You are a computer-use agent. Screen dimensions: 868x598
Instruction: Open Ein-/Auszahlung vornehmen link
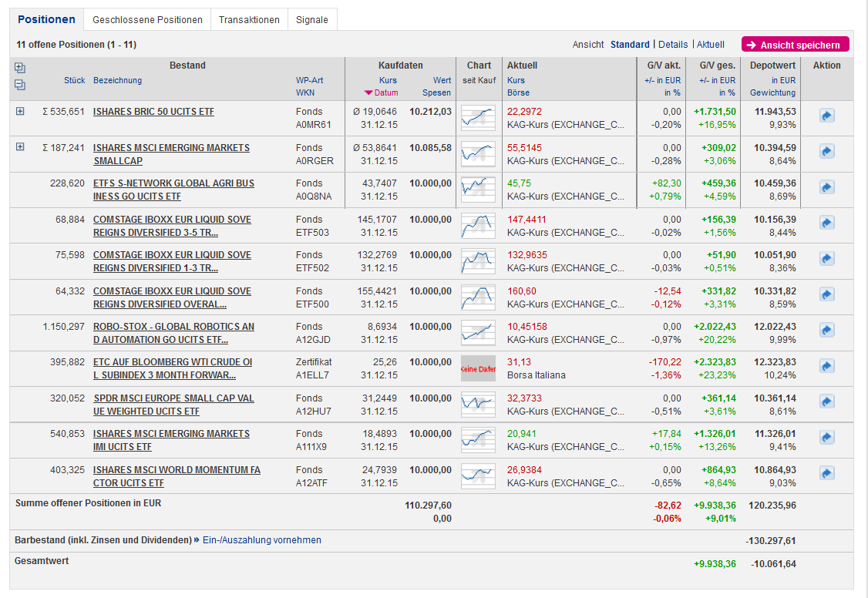click(261, 540)
